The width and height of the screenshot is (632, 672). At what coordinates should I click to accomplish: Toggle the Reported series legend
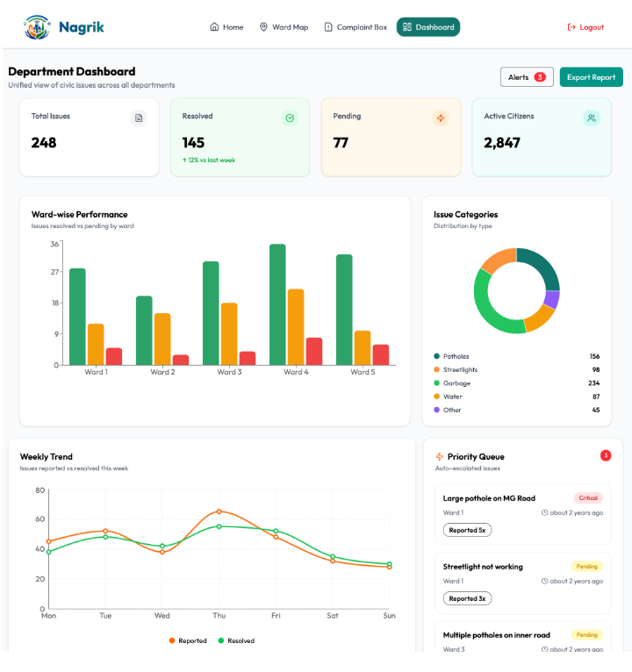tap(188, 640)
